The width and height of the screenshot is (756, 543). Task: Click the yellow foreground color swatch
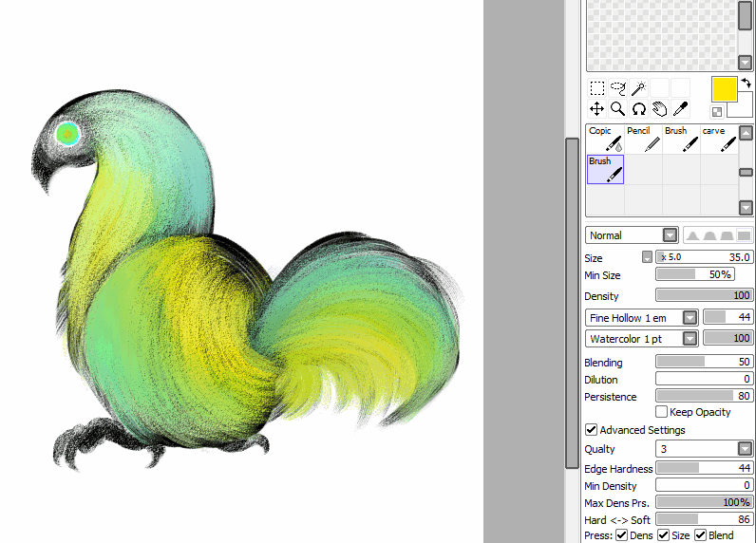[725, 89]
